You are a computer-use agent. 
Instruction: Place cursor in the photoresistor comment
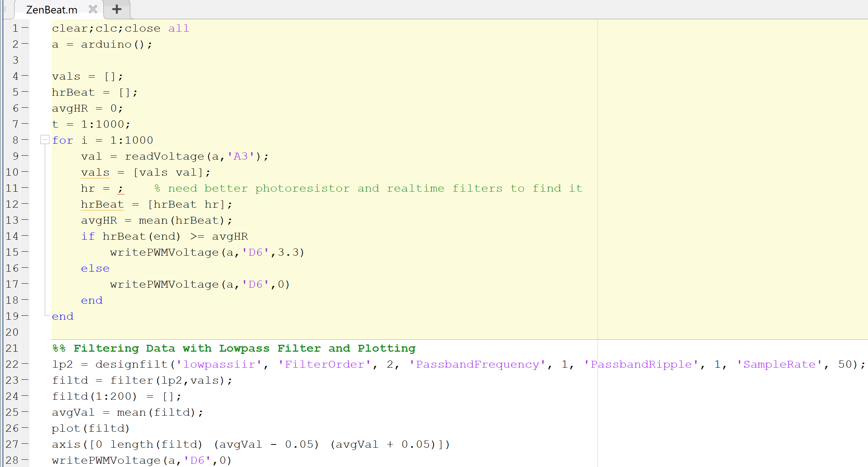click(x=302, y=188)
